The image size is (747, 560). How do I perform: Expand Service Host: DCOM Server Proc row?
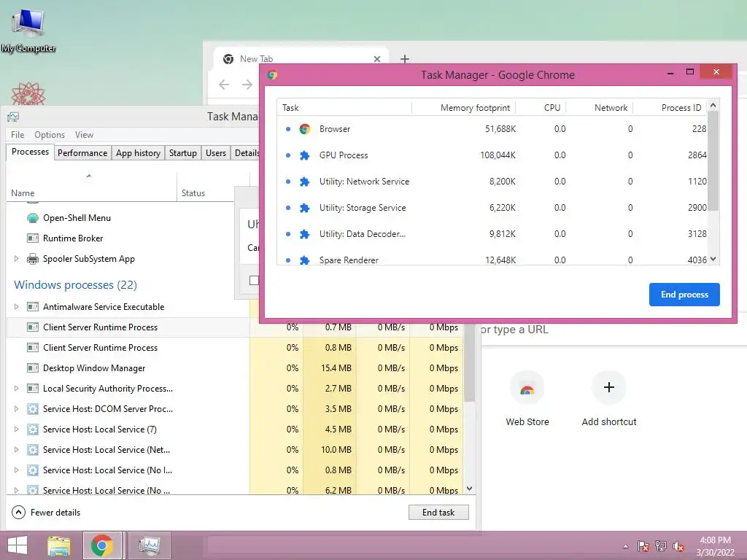click(x=16, y=409)
